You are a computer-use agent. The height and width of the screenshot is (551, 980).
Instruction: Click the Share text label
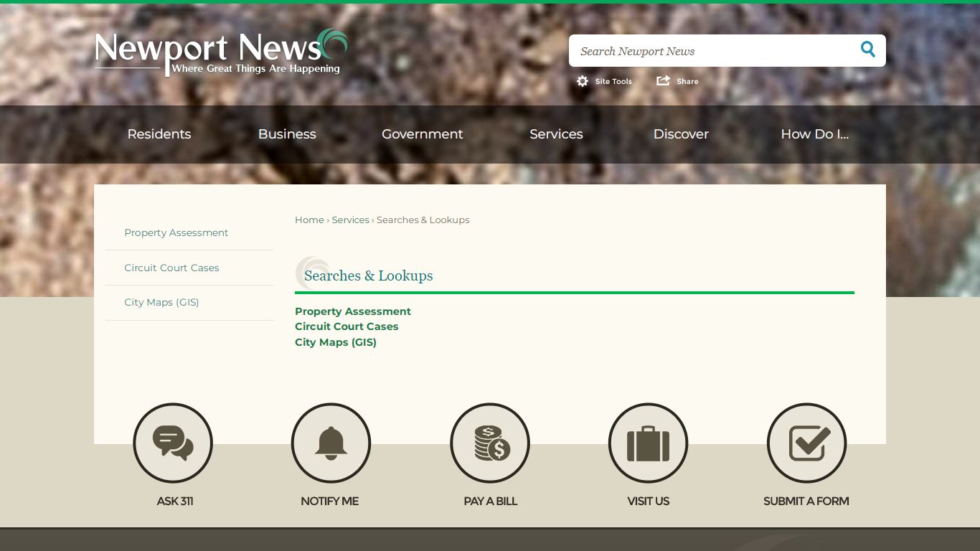tap(687, 82)
